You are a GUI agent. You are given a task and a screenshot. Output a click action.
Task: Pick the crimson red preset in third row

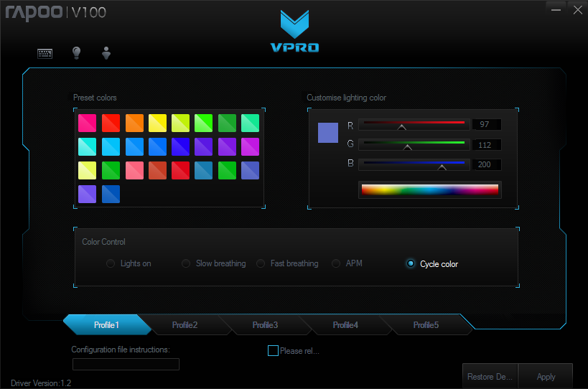181,171
